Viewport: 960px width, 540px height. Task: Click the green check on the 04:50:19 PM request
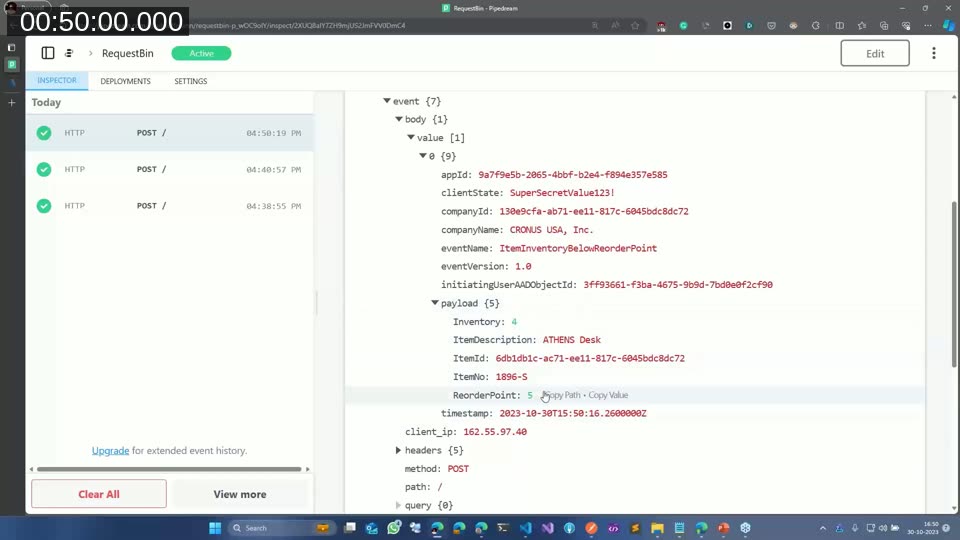[x=43, y=133]
